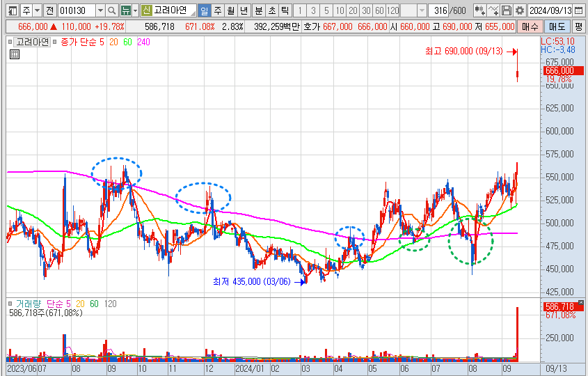Open the 주 market type dropdown arrow
588x376 pixels.
pos(37,10)
